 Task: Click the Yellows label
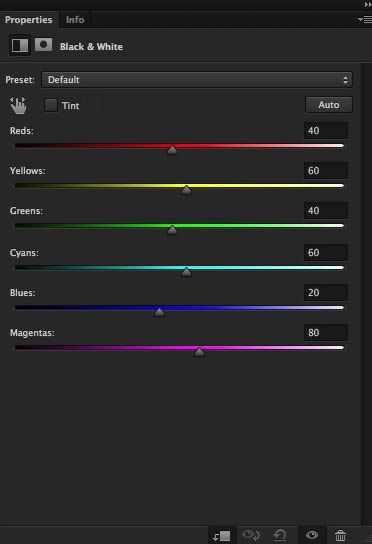pos(27,171)
